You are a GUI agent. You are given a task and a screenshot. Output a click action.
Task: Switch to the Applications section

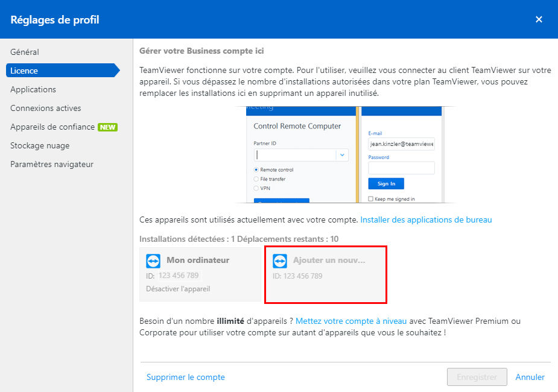tap(33, 89)
